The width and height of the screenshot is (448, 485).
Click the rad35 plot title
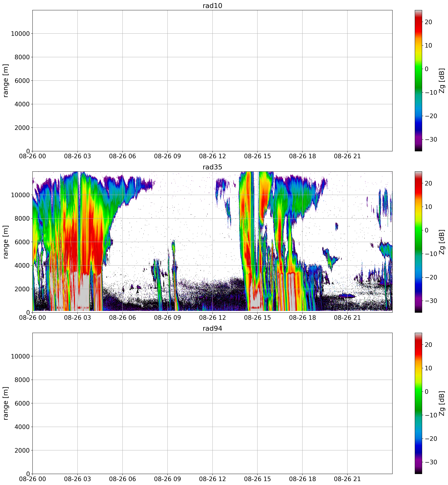coord(212,167)
